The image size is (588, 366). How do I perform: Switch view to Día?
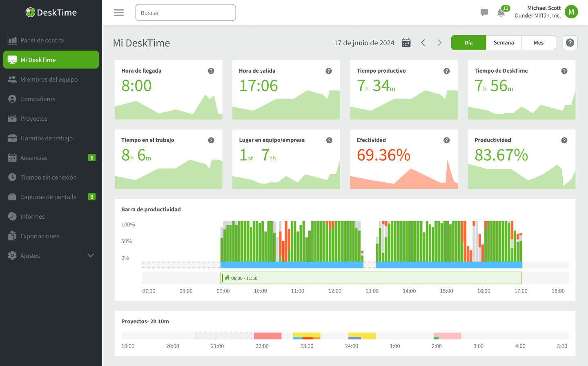click(x=468, y=43)
